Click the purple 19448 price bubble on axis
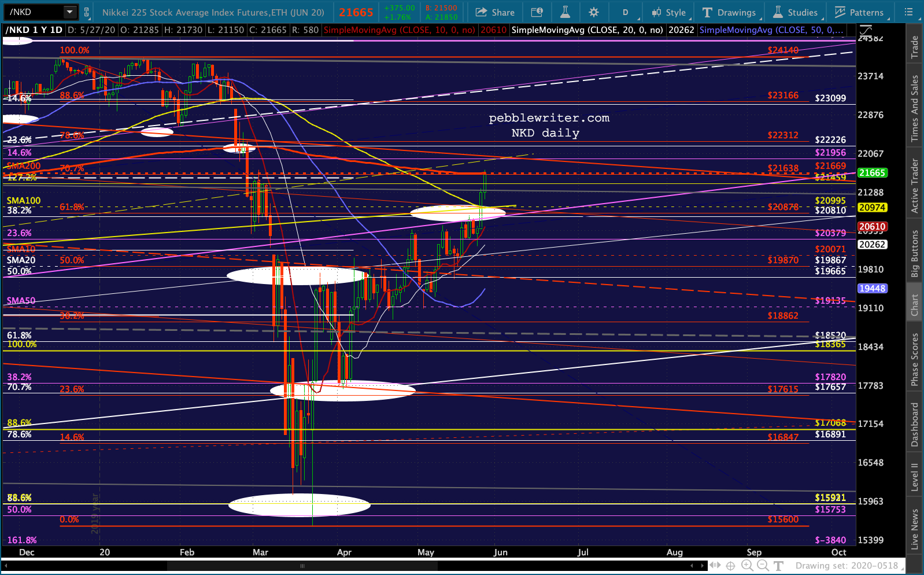The image size is (924, 575). point(872,289)
